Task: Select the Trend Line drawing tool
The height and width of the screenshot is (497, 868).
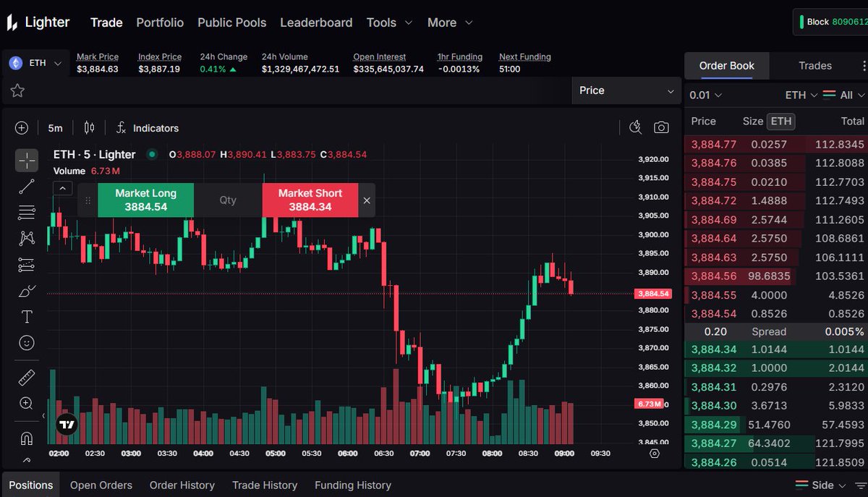Action: pos(27,186)
